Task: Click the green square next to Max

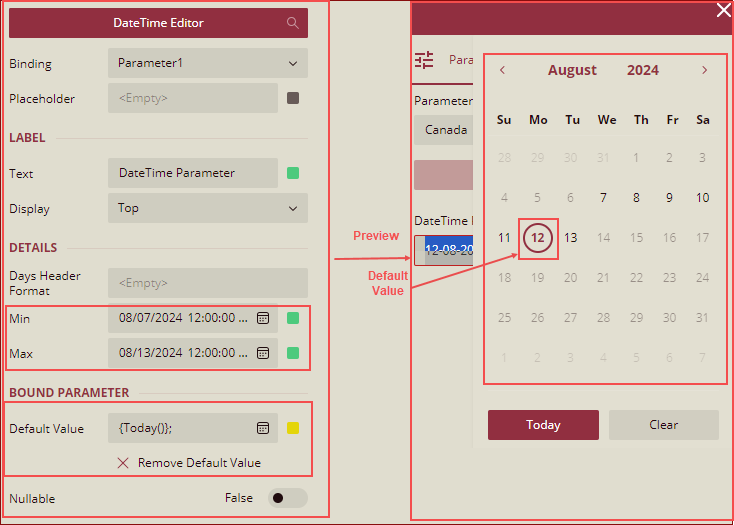Action: (x=293, y=353)
